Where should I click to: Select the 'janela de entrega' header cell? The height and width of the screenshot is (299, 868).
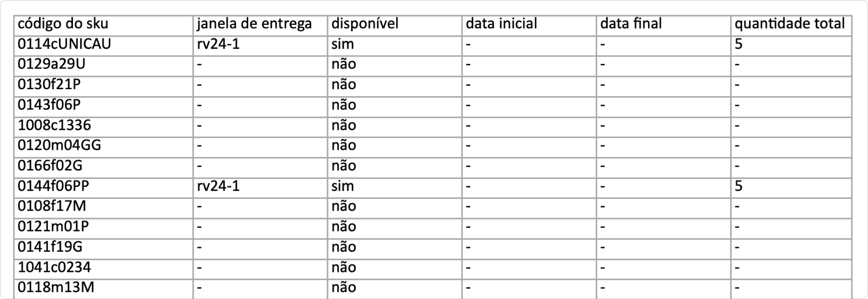tap(254, 24)
